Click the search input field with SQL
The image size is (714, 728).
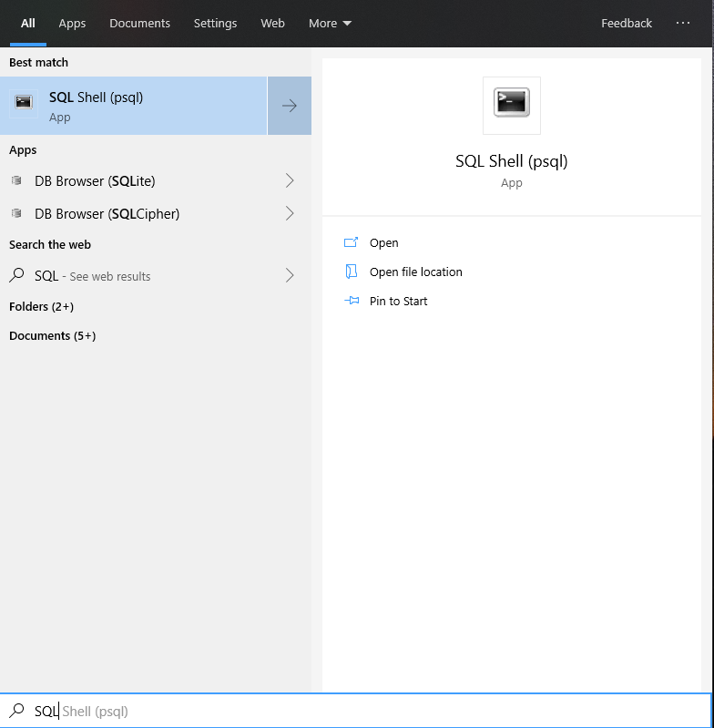tap(356, 711)
